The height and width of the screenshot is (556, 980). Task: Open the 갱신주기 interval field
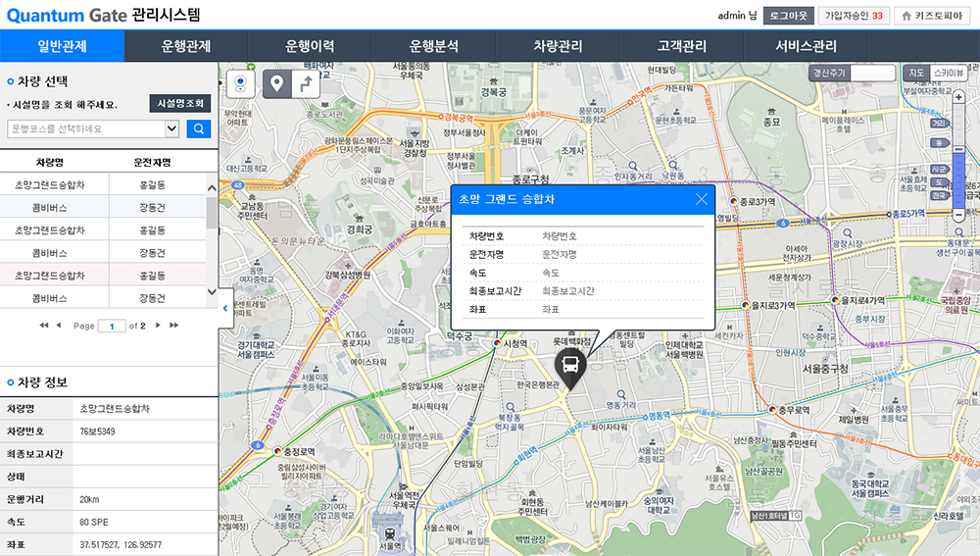pyautogui.click(x=873, y=74)
